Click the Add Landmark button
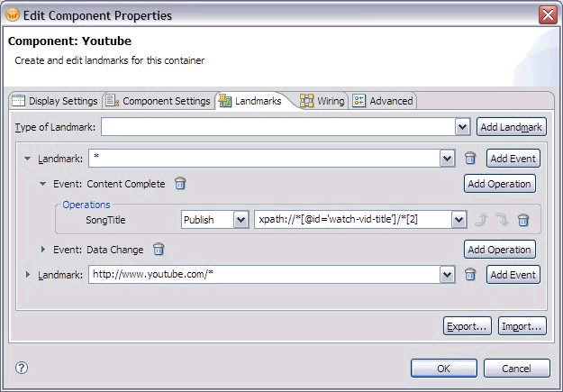Viewport: 563px width, 392px height. (512, 127)
